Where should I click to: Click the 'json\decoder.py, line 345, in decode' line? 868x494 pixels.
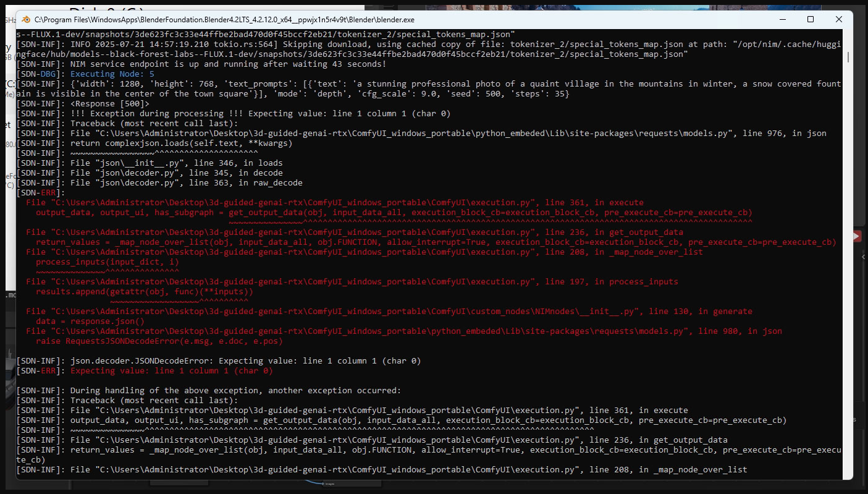pyautogui.click(x=150, y=173)
